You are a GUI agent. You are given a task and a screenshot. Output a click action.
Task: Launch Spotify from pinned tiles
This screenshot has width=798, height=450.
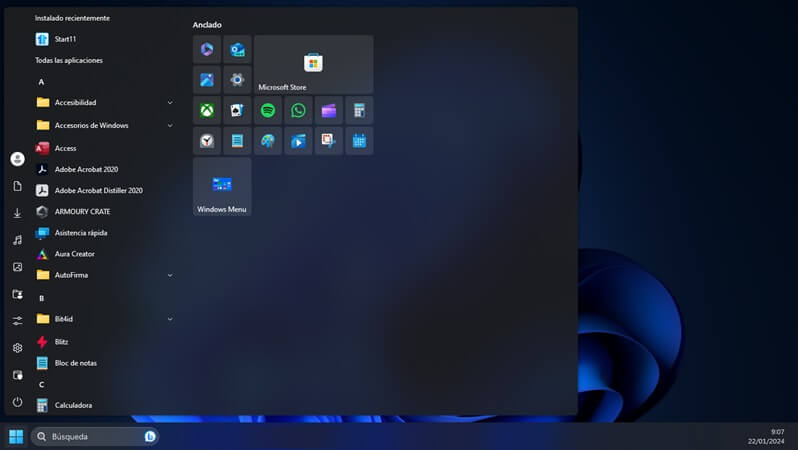pos(268,110)
